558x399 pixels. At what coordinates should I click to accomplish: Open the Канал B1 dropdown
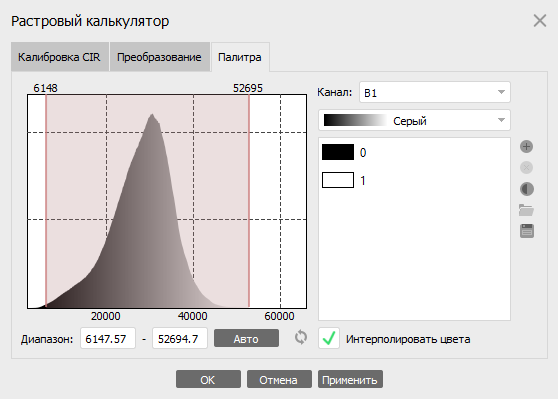click(435, 92)
